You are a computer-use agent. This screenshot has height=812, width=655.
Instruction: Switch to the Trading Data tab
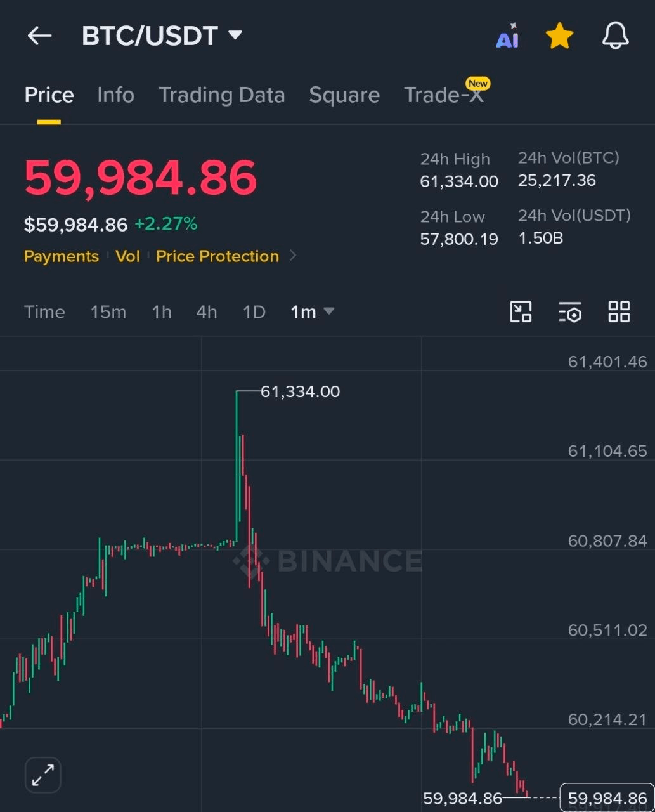(221, 95)
